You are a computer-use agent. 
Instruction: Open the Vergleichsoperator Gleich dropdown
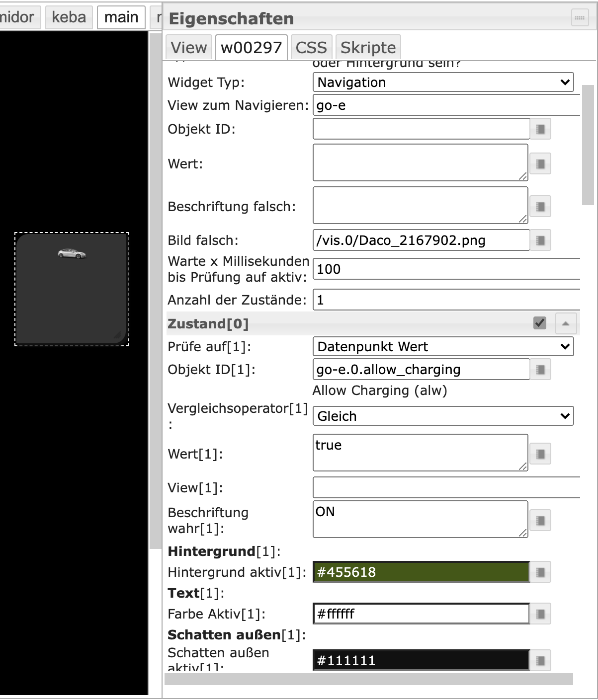pos(443,416)
